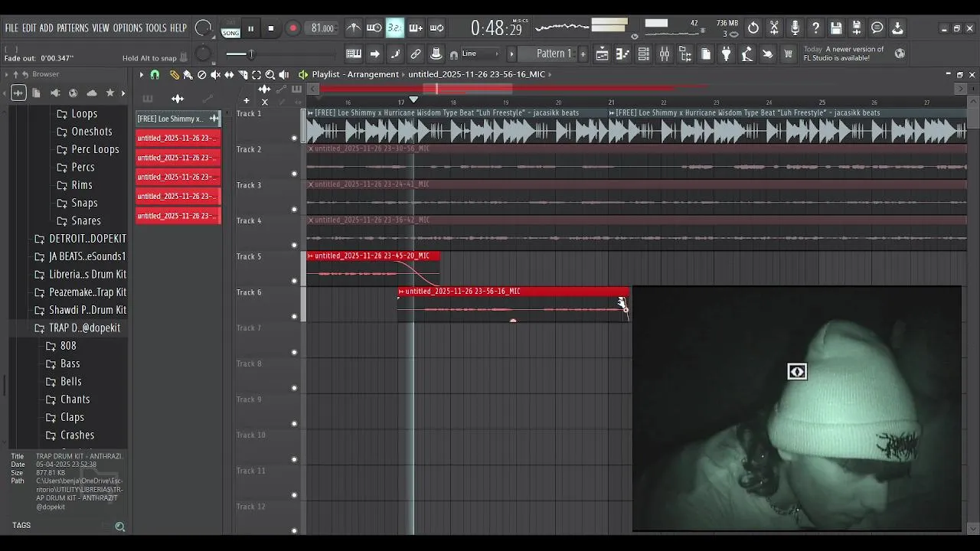Open the VIEW menu
This screenshot has height=551, width=980.
(100, 28)
